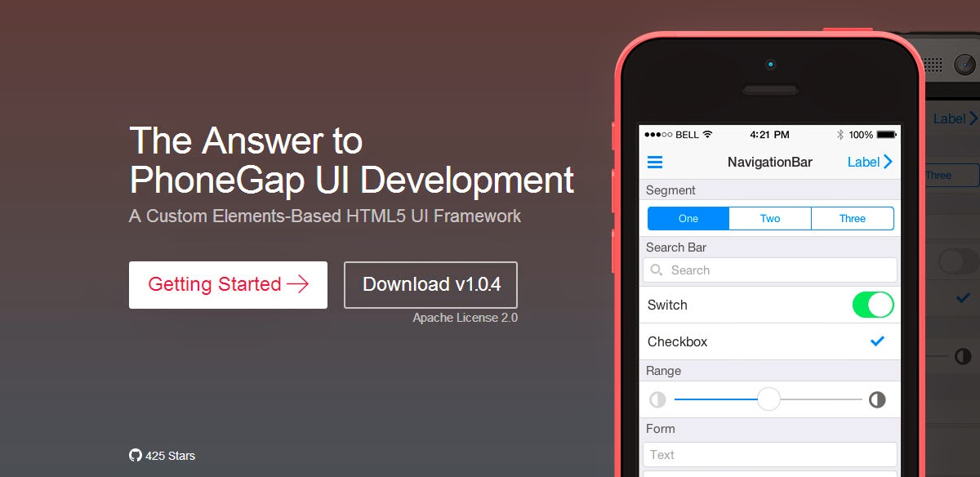The image size is (980, 477).
Task: Click the Switch row label
Action: coord(667,305)
